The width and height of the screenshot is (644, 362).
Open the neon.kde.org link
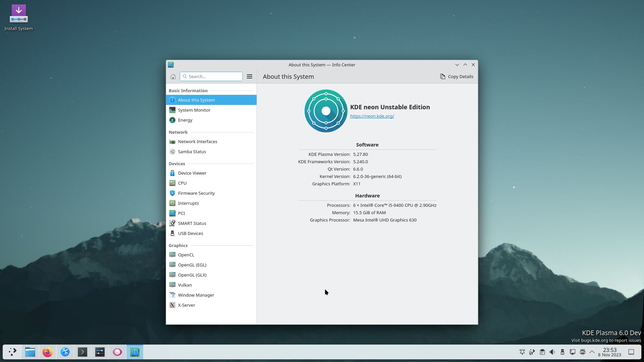pos(372,116)
